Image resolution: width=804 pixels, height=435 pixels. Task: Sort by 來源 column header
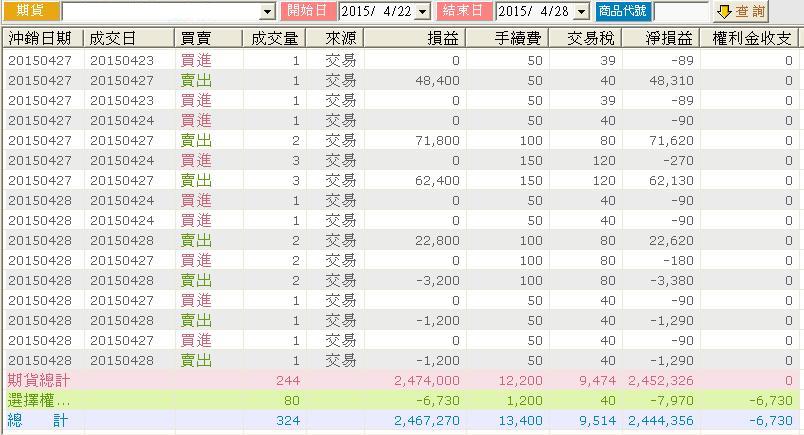point(335,38)
